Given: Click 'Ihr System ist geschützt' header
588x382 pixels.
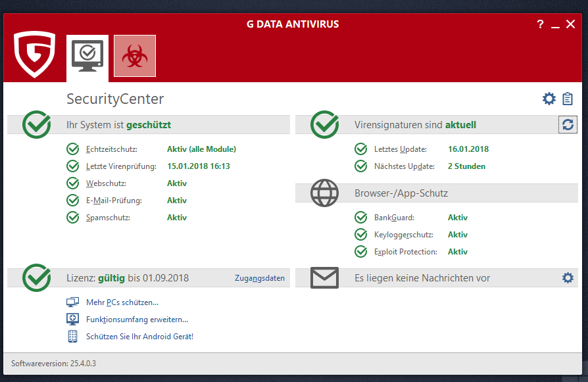Looking at the screenshot, I should [x=118, y=125].
